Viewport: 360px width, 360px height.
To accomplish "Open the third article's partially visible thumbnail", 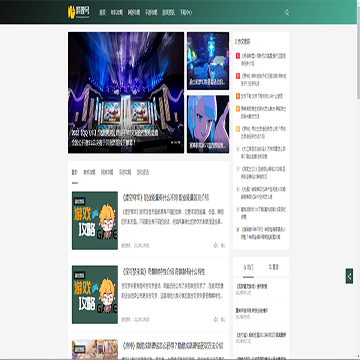I will click(95, 349).
